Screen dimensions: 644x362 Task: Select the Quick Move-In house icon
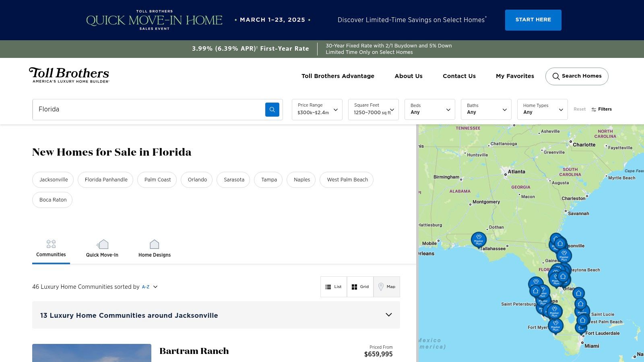[102, 244]
